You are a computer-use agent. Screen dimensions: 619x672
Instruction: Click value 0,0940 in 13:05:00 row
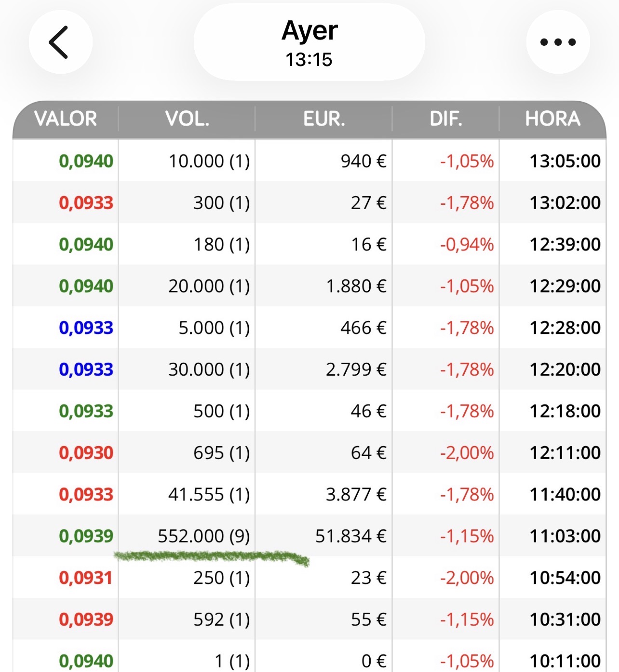[86, 161]
